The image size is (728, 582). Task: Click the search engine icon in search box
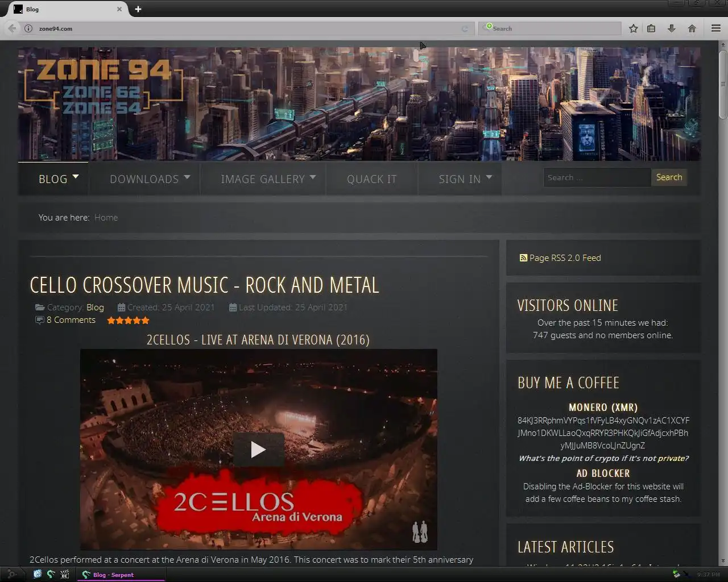tap(488, 27)
